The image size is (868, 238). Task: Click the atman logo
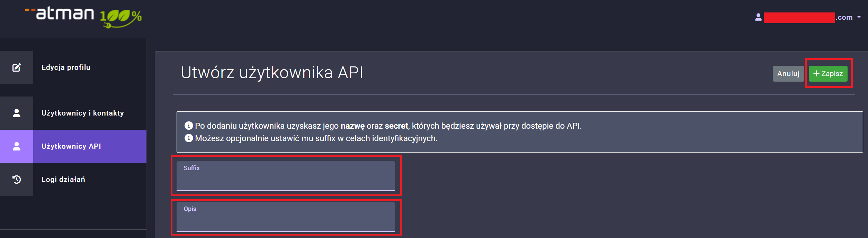pyautogui.click(x=65, y=14)
